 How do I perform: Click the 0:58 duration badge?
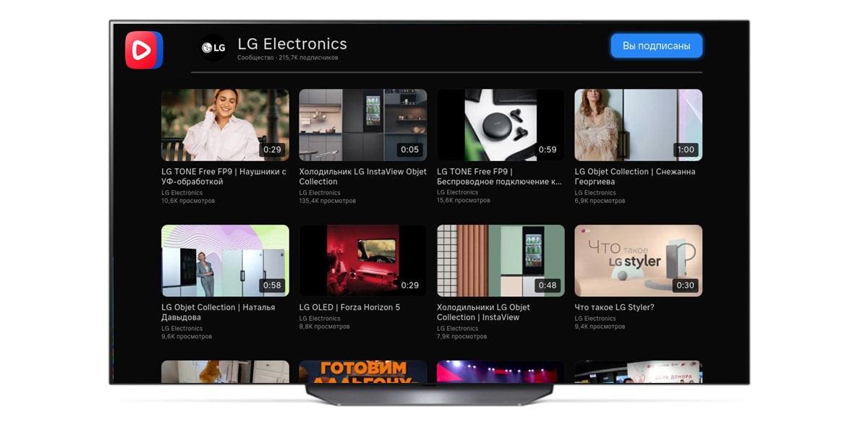tap(272, 285)
